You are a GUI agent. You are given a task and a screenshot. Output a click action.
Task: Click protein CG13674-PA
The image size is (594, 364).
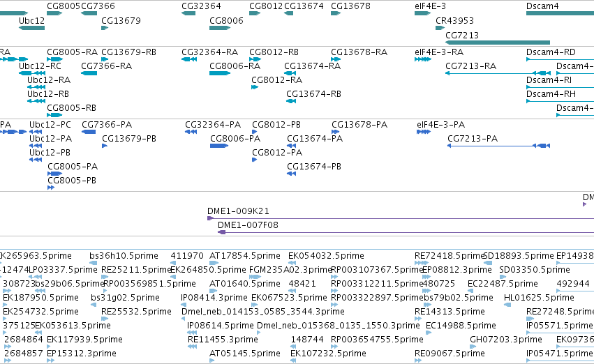click(315, 139)
